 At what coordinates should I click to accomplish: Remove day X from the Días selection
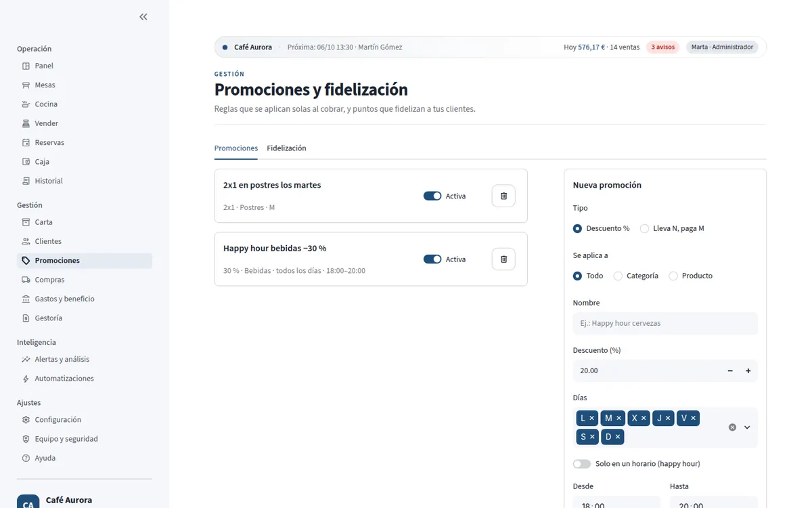(644, 419)
